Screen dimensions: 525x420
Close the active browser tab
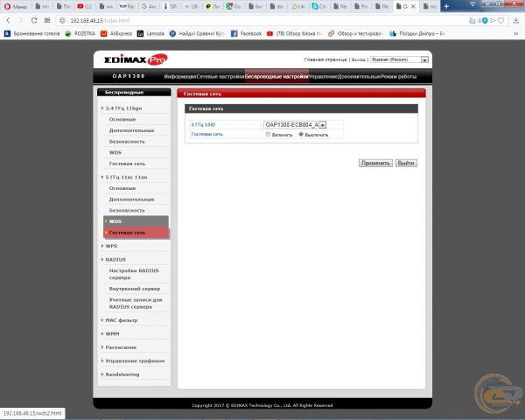point(413,6)
